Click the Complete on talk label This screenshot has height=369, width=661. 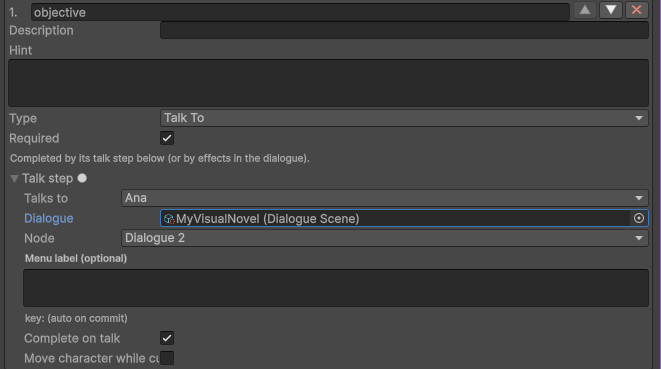click(72, 338)
